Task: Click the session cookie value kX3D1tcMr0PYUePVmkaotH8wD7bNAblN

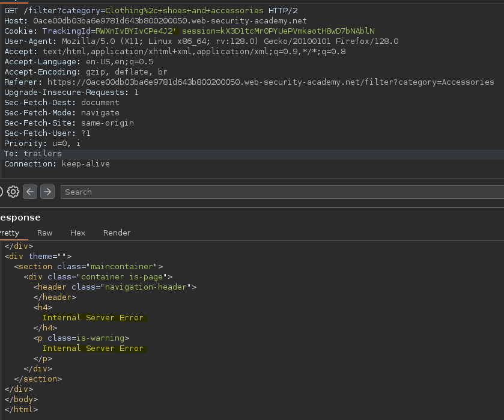Action: (297, 31)
